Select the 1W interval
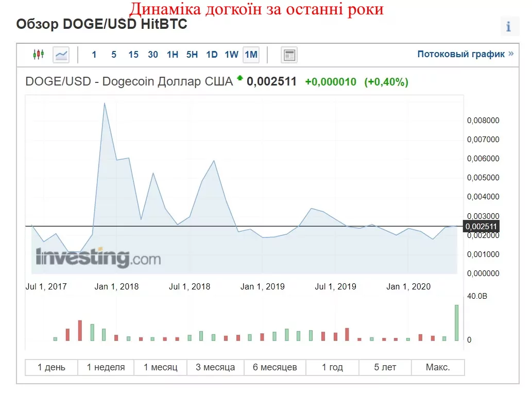Viewport: 532px width, 393px height. pos(231,54)
